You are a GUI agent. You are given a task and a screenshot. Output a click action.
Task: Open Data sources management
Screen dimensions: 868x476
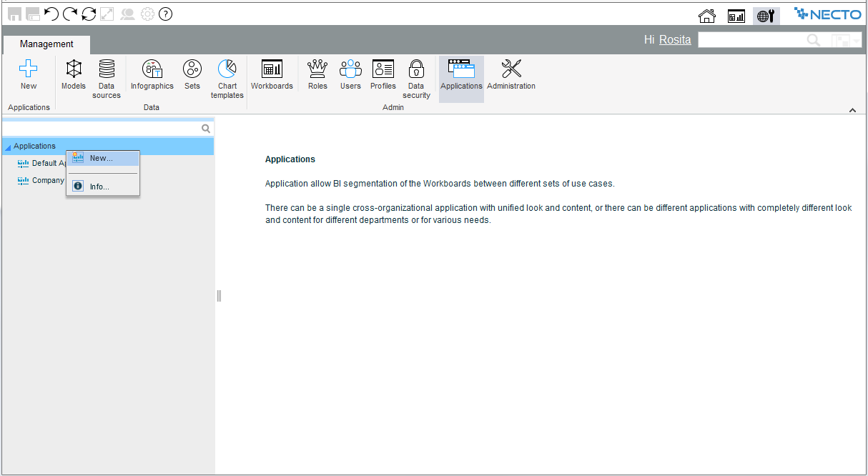tap(107, 78)
